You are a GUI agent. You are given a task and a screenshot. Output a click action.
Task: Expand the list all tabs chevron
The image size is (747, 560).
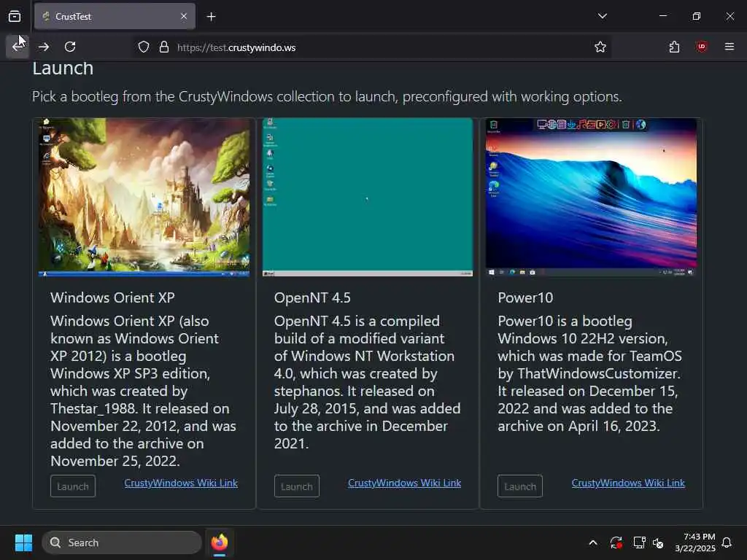(x=603, y=16)
